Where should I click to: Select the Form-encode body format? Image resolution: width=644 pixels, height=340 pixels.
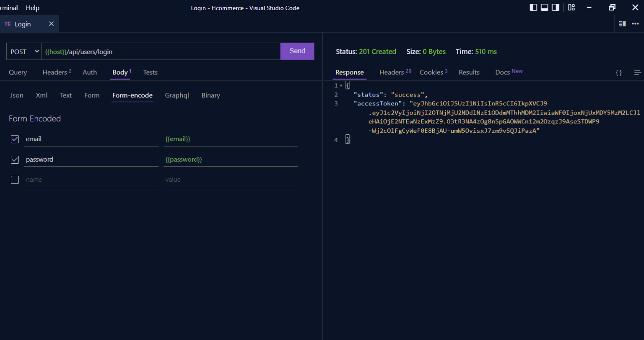click(132, 95)
